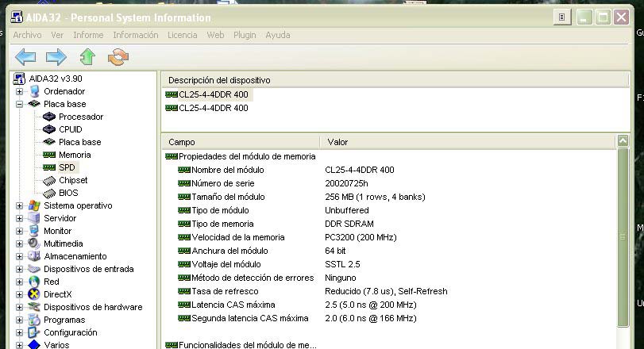Screen dimensions: 644x349
Task: Select first CL25-4-4DDR 400 device row
Action: pos(207,94)
